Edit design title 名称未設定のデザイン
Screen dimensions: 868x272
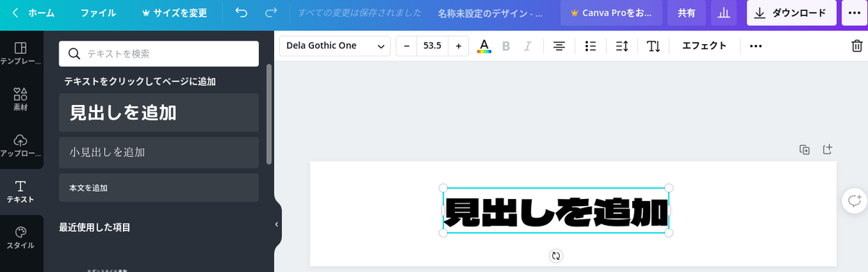(x=490, y=13)
